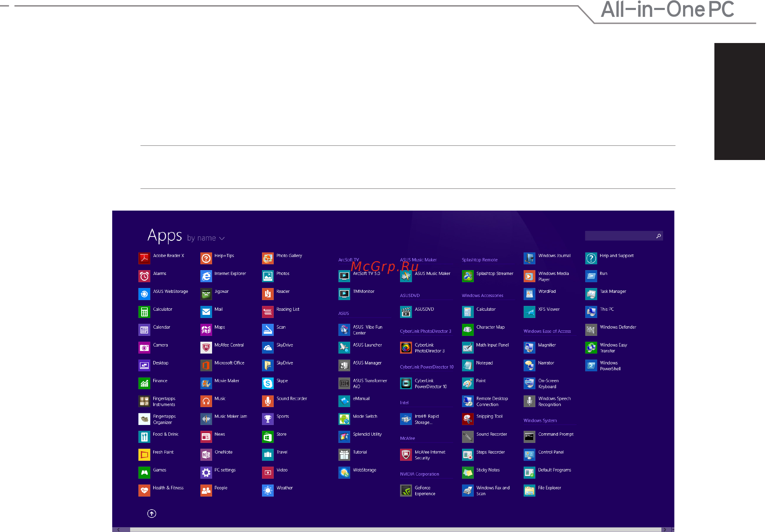This screenshot has height=532, width=765.
Task: Open ASUS WebStorage app icon
Action: 144,294
